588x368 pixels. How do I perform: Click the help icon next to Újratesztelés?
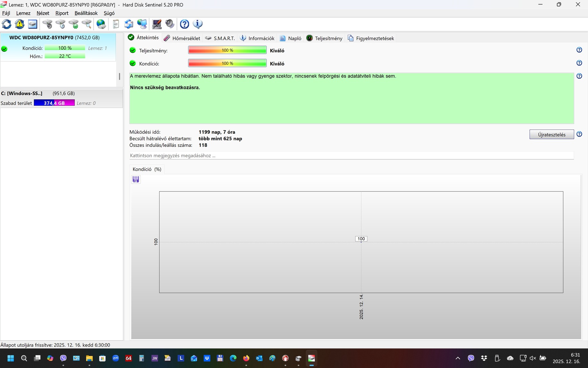tap(579, 134)
